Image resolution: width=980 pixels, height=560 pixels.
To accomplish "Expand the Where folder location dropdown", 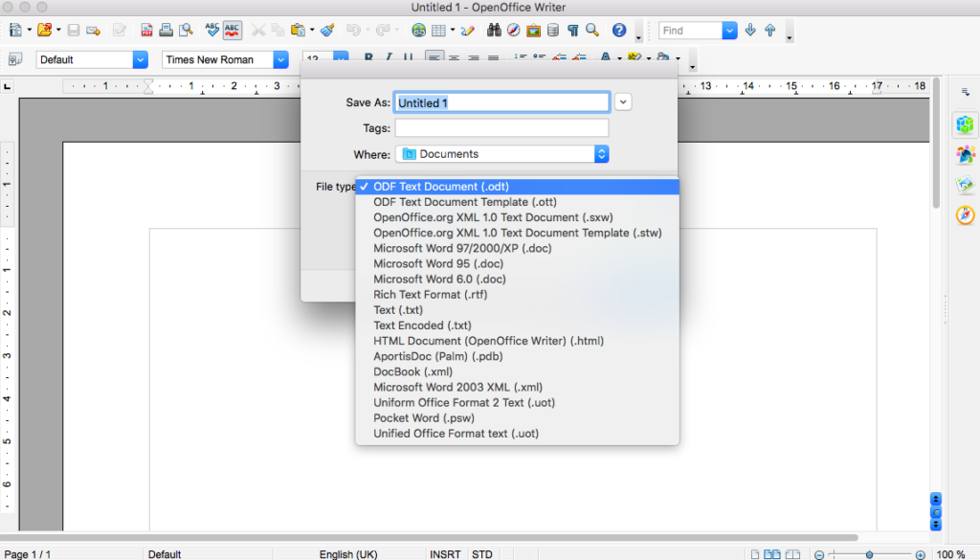I will coord(601,154).
